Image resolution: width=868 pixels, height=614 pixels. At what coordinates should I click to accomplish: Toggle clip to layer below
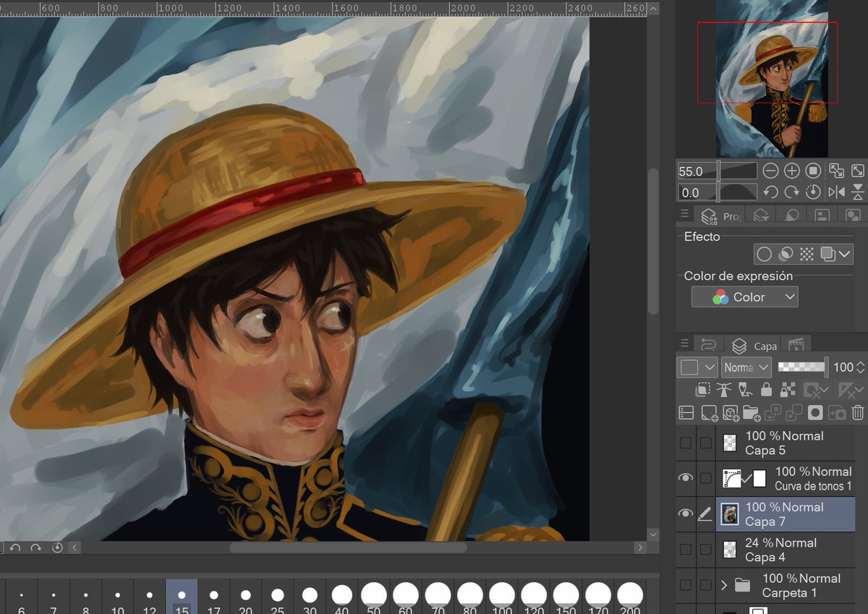click(x=703, y=391)
